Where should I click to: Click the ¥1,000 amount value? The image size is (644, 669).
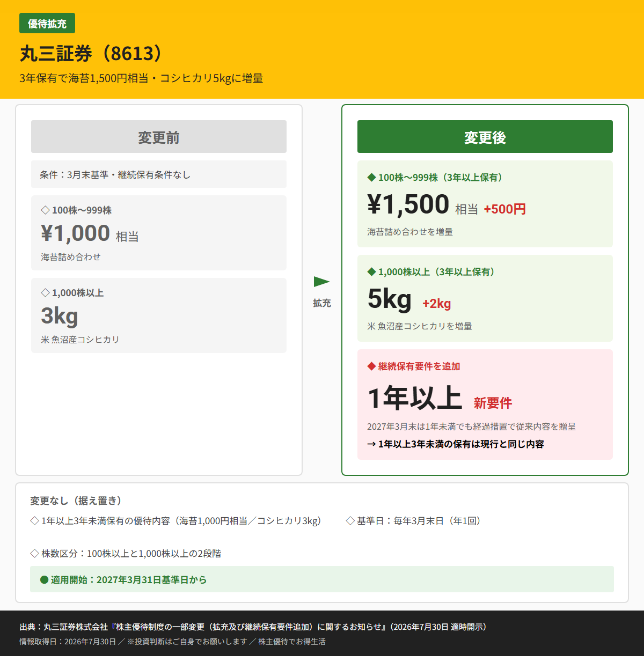76,233
